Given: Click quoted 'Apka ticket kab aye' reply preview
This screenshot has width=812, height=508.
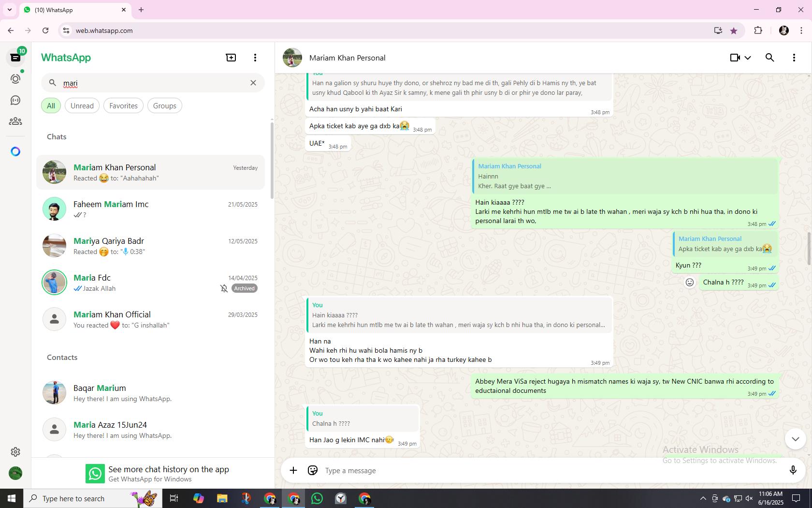Looking at the screenshot, I should 725,244.
